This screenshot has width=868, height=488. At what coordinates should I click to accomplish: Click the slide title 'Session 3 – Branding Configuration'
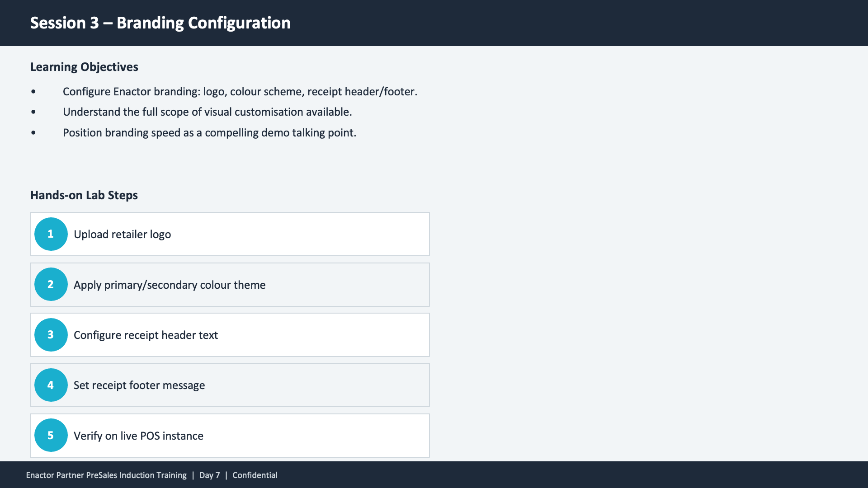pos(160,23)
